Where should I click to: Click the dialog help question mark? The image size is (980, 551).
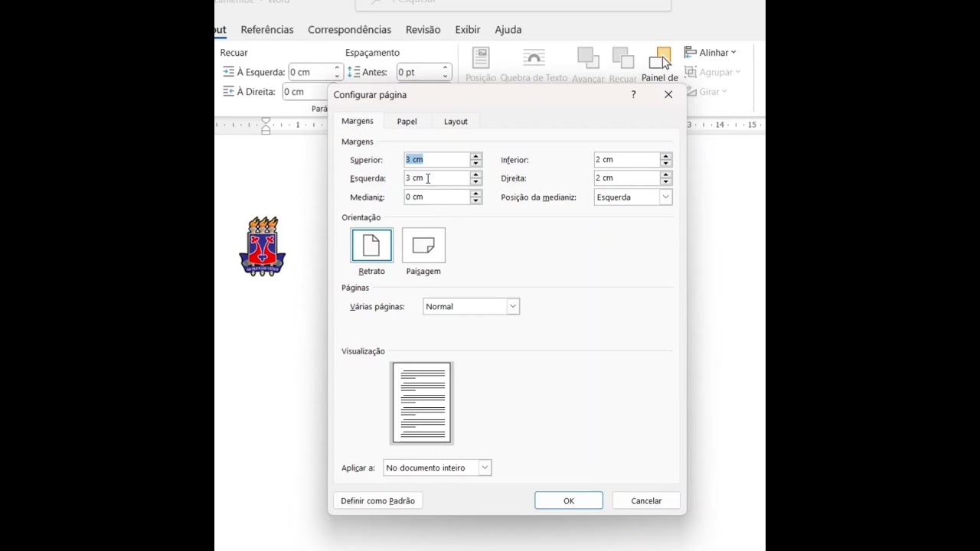pyautogui.click(x=633, y=95)
